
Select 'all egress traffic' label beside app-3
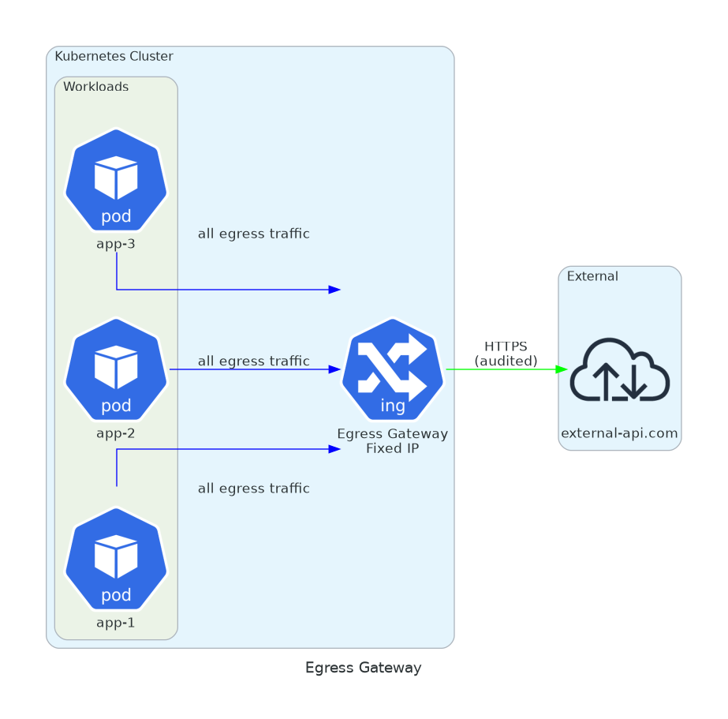coord(253,234)
